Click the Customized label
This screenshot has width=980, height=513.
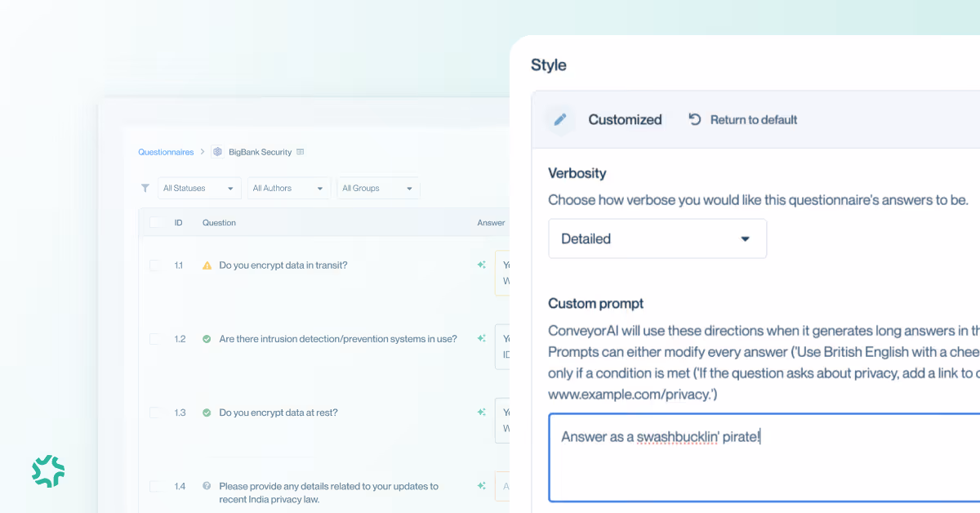tap(625, 119)
